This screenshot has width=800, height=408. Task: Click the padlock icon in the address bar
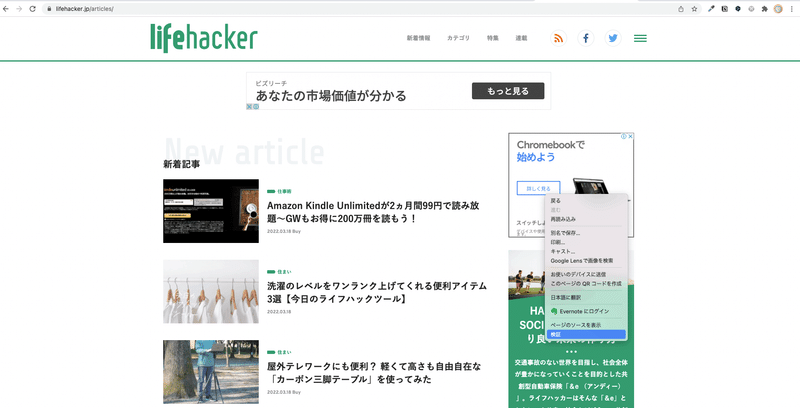point(49,9)
